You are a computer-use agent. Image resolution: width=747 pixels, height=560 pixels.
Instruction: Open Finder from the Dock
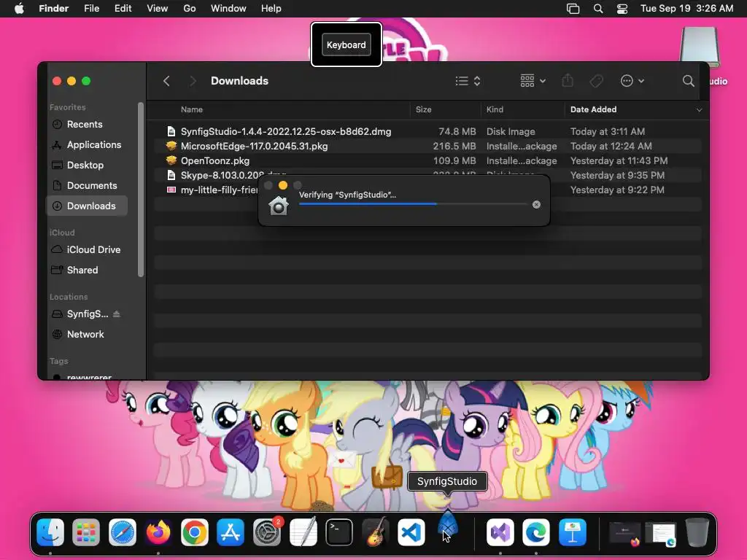(x=50, y=532)
